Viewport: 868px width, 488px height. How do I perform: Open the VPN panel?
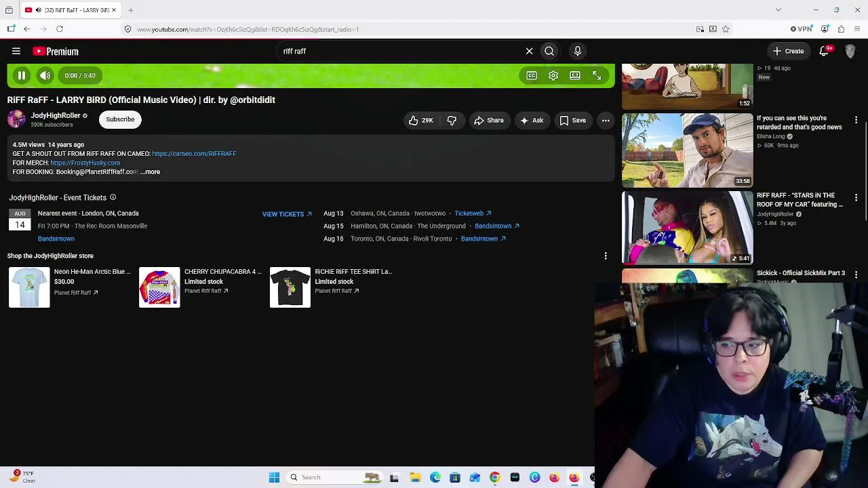coord(802,29)
